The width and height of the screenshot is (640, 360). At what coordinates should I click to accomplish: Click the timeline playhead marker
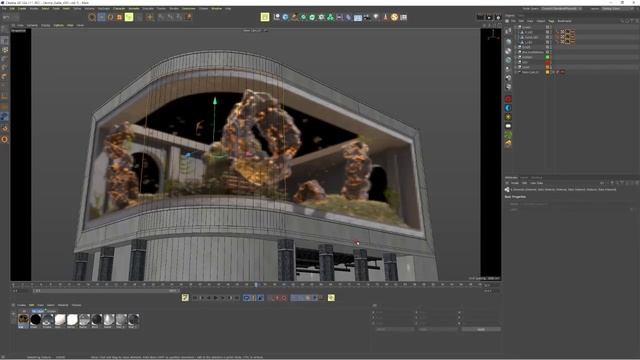[256, 285]
